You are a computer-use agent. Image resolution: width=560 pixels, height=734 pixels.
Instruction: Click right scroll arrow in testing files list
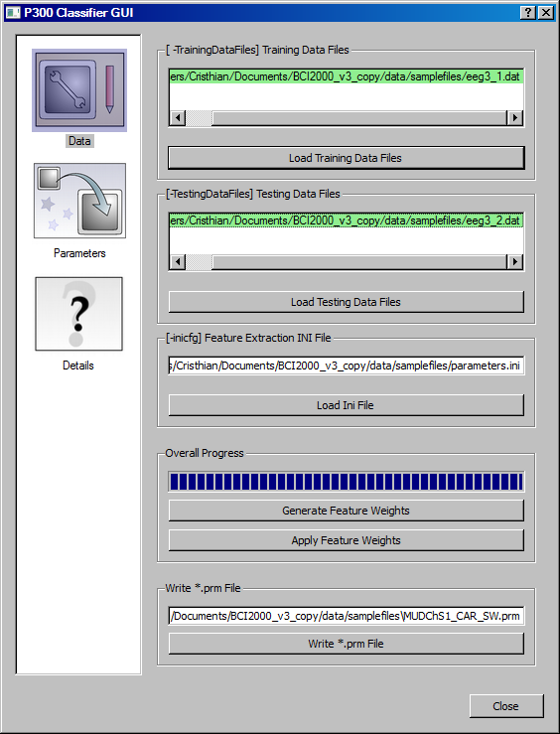pyautogui.click(x=515, y=261)
